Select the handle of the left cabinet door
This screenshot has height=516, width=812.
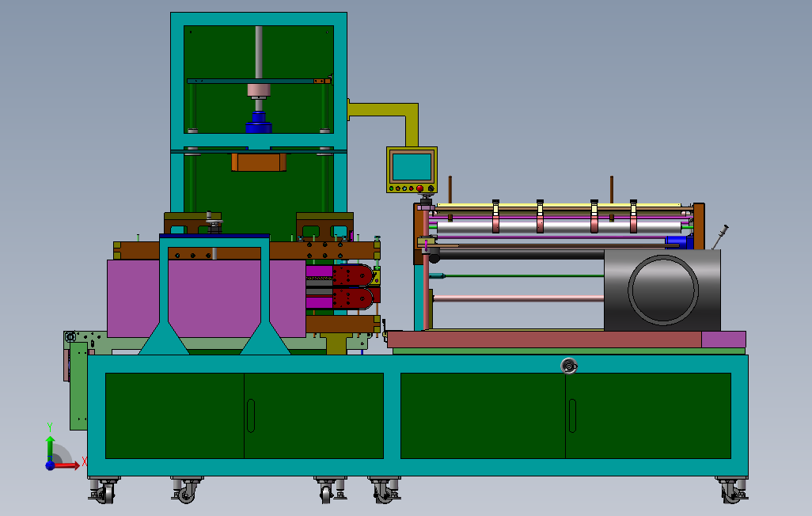click(x=251, y=415)
